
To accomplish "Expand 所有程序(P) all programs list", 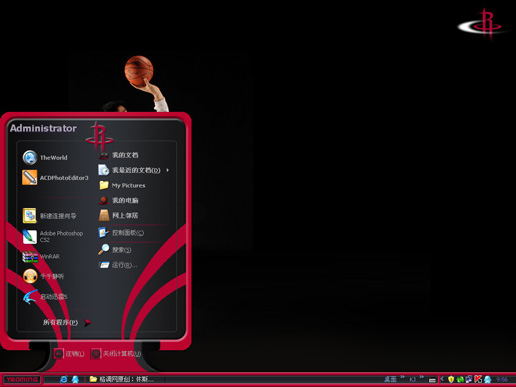I will 67,322.
